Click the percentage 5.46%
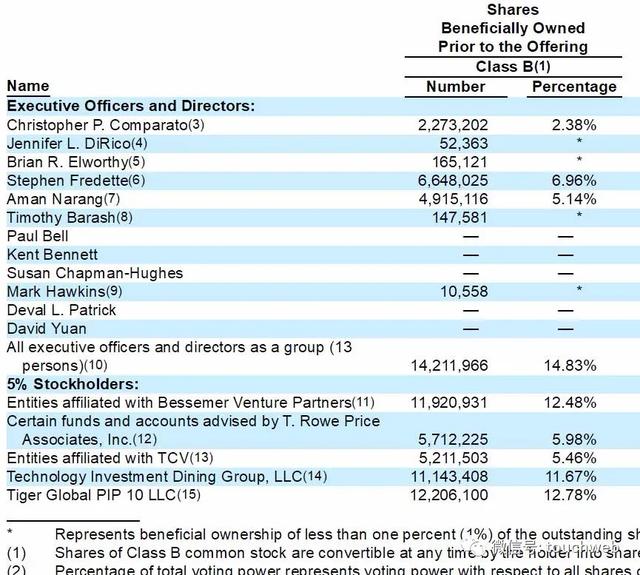Image resolution: width=640 pixels, height=575 pixels. (574, 458)
